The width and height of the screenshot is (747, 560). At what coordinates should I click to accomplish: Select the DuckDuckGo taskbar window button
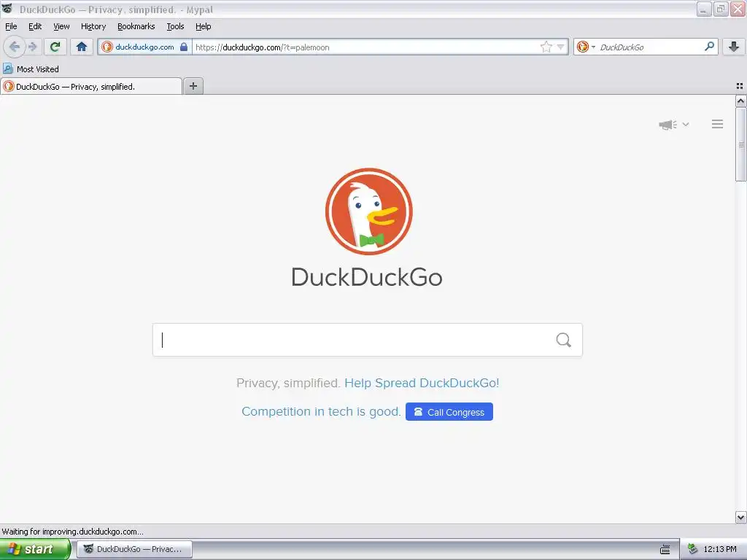pyautogui.click(x=135, y=549)
